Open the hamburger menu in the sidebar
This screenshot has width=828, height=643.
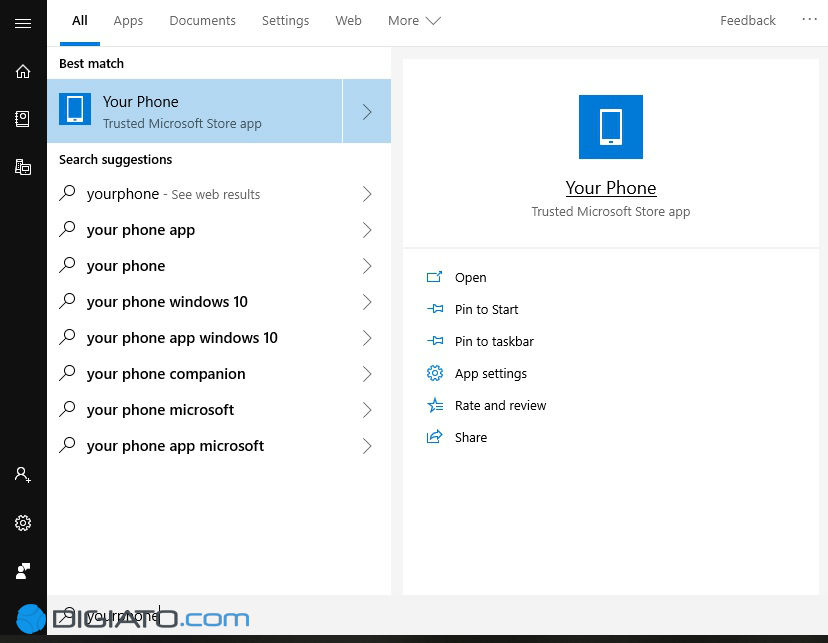(23, 23)
